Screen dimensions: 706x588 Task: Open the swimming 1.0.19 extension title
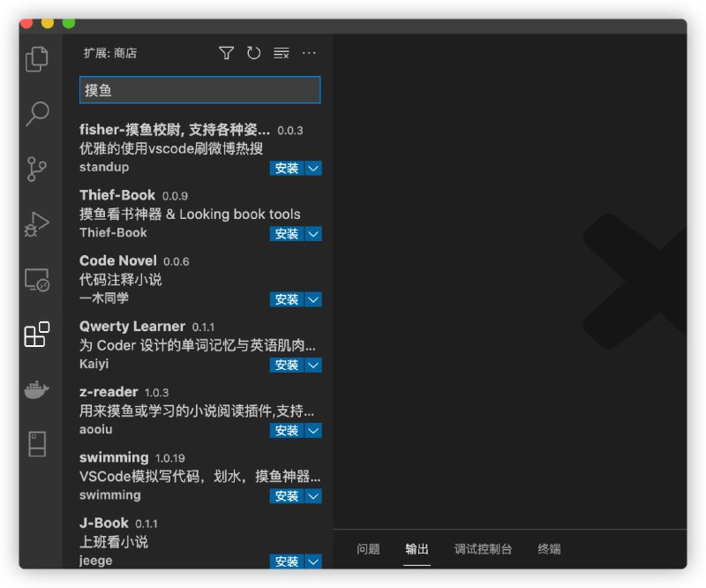pyautogui.click(x=114, y=457)
